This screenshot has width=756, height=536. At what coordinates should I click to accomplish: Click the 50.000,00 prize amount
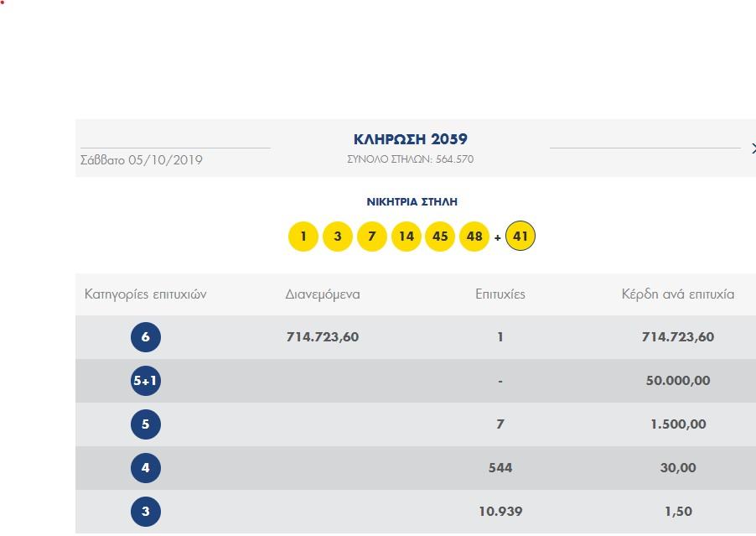coord(678,381)
